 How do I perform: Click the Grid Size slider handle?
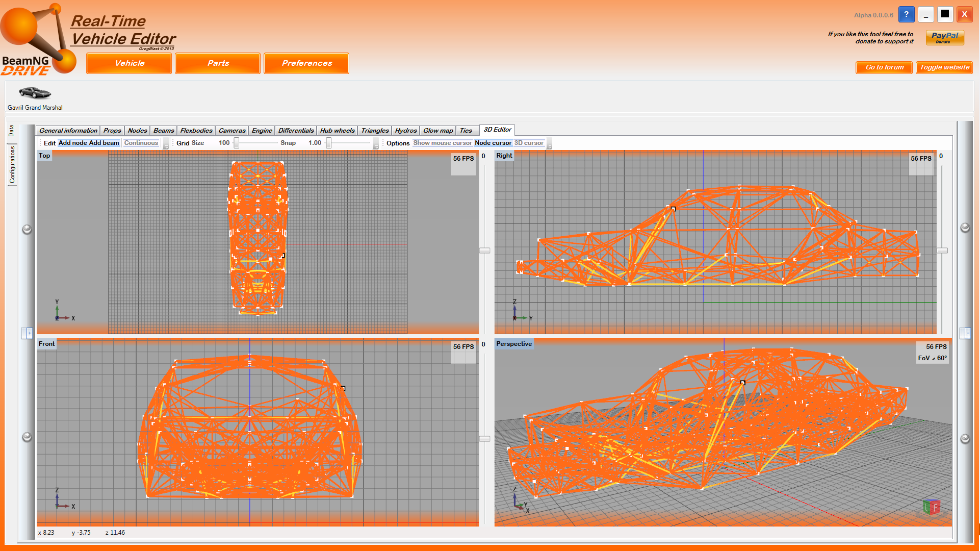(x=237, y=143)
